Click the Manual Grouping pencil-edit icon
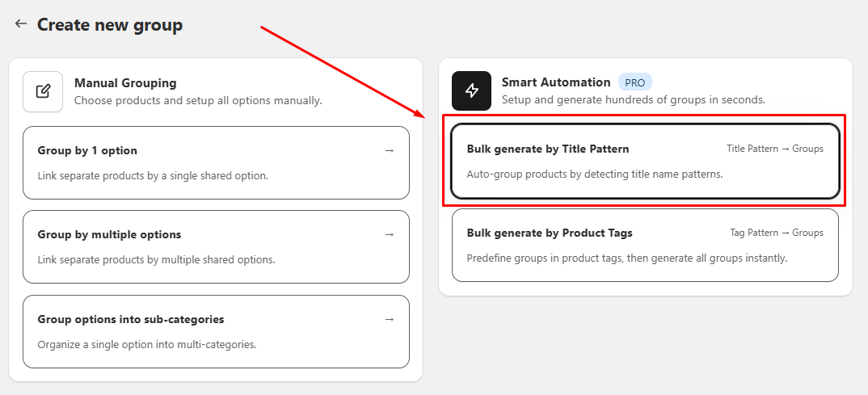The image size is (868, 395). tap(43, 91)
